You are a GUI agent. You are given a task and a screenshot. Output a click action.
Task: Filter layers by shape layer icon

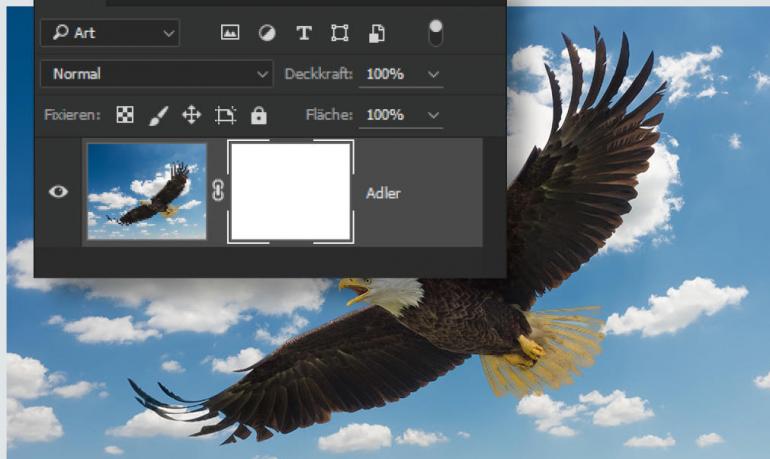tap(340, 33)
